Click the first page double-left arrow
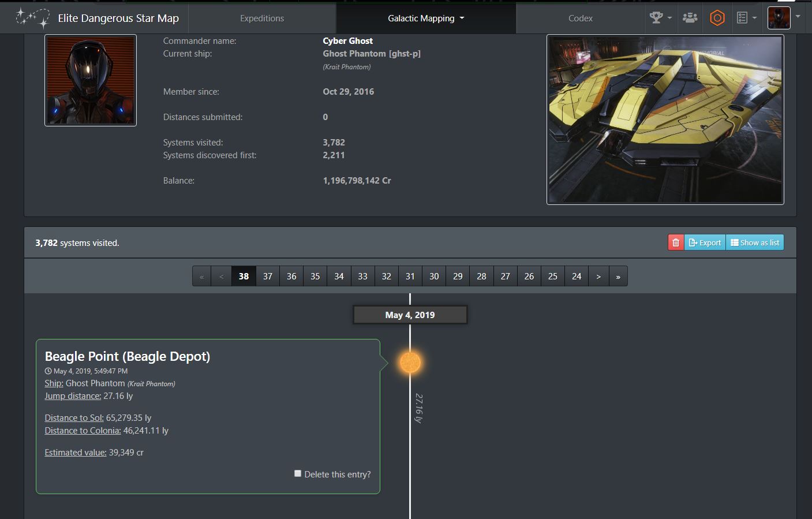The image size is (812, 519). (x=202, y=276)
